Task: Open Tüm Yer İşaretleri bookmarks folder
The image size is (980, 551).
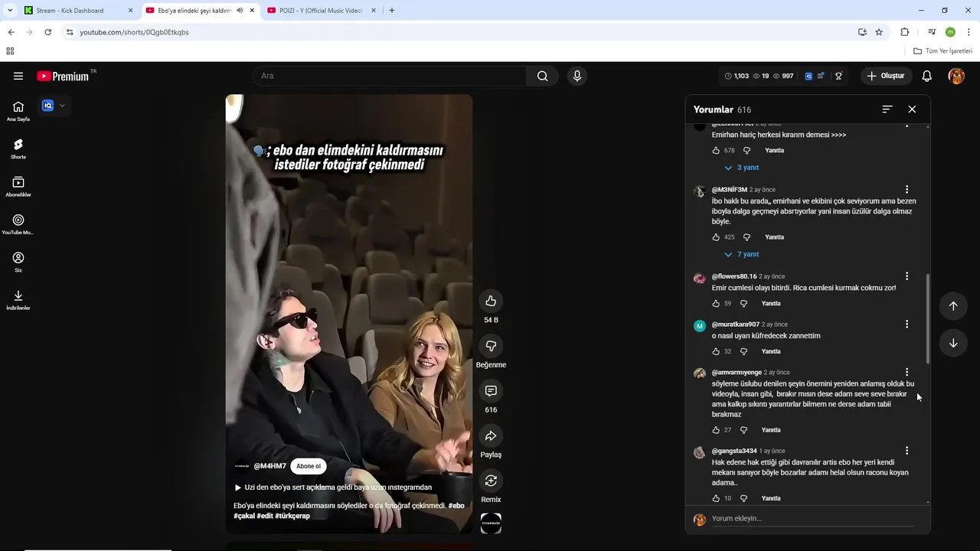Action: (943, 51)
